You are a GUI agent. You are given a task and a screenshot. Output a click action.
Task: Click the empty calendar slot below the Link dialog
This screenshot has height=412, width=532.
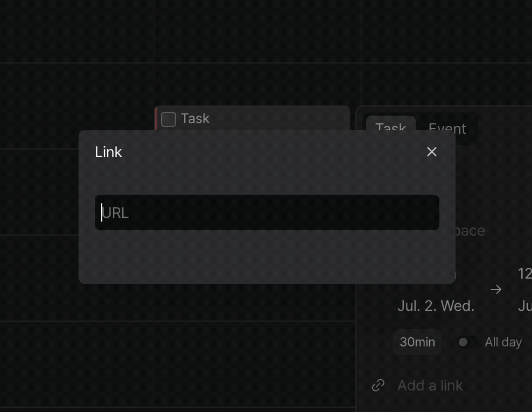point(255,302)
